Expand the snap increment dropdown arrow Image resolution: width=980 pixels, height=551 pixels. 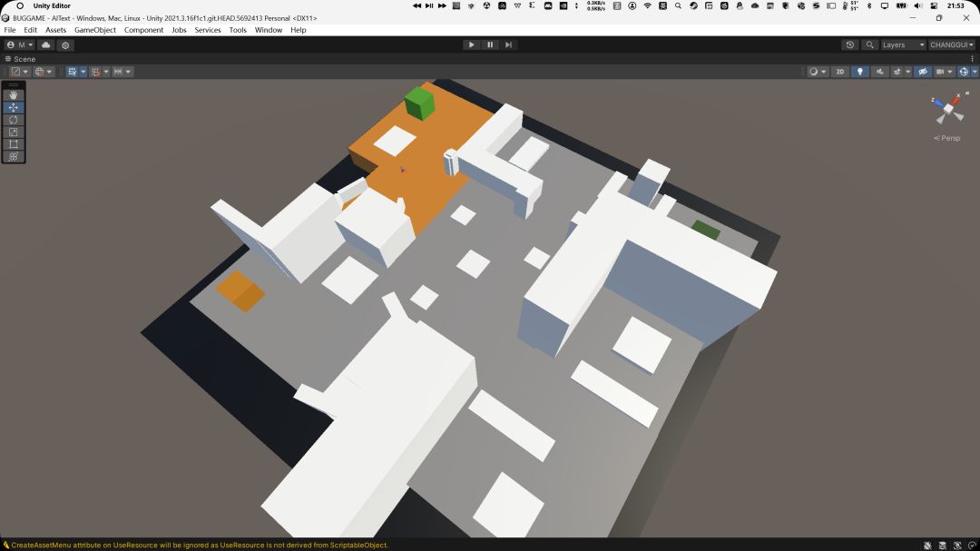128,72
